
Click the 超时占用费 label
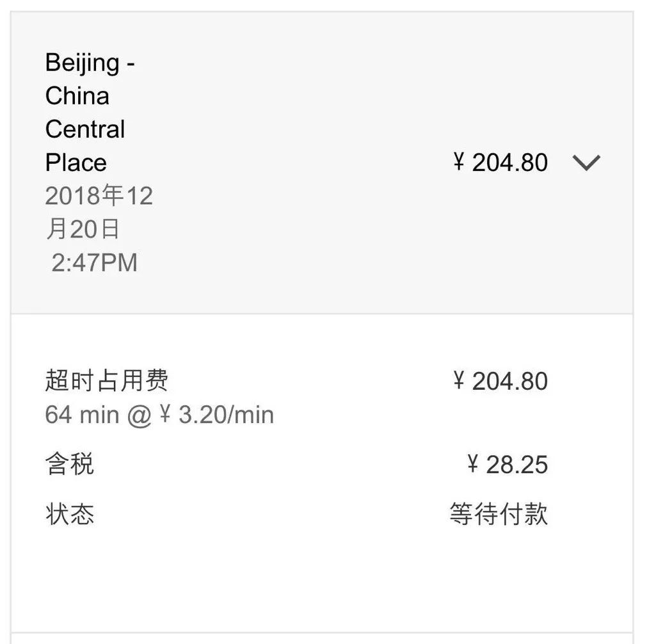[x=107, y=380]
